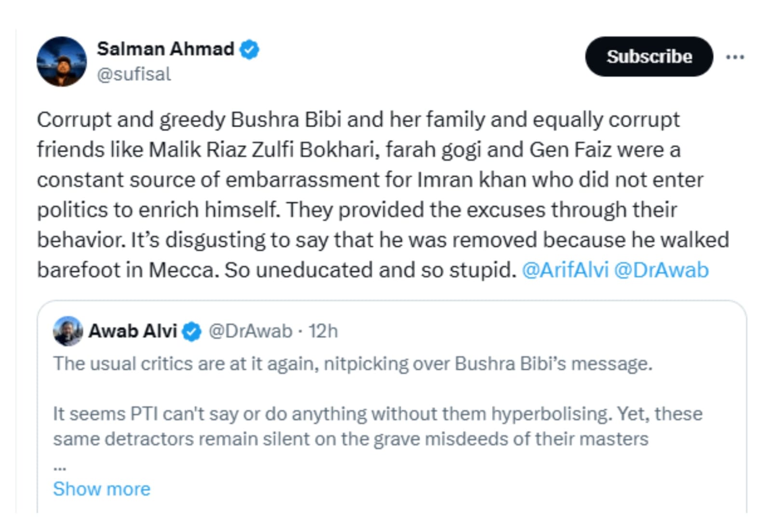Open Salman Ahmad's profile picture
This screenshot has height=532, width=771.
point(62,61)
